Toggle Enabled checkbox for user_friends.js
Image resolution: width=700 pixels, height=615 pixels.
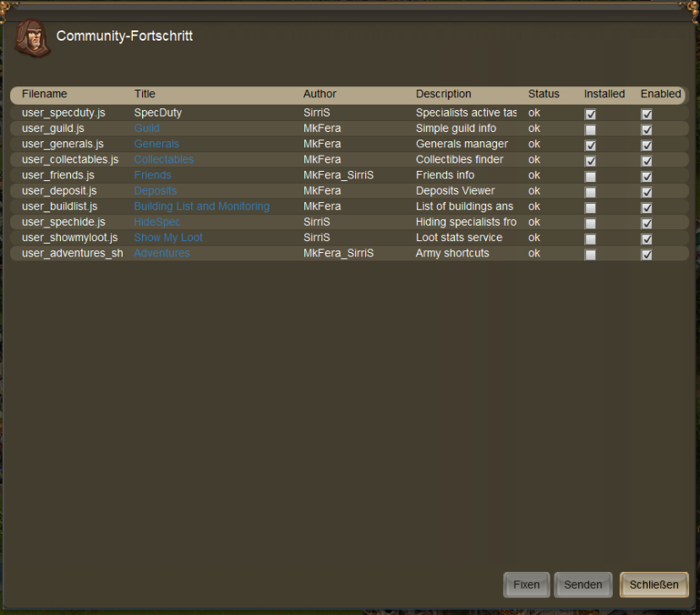coord(647,177)
